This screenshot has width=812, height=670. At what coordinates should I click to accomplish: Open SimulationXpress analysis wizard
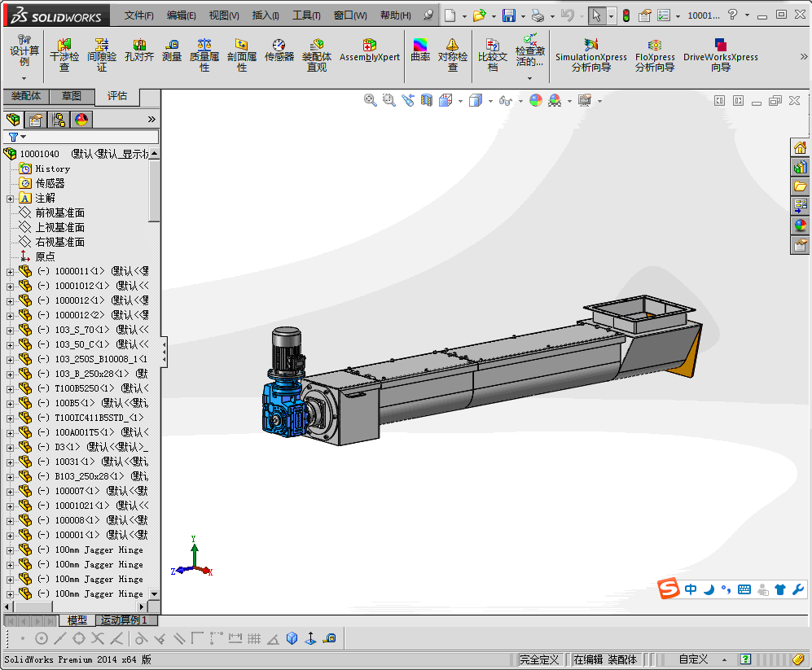click(x=590, y=54)
